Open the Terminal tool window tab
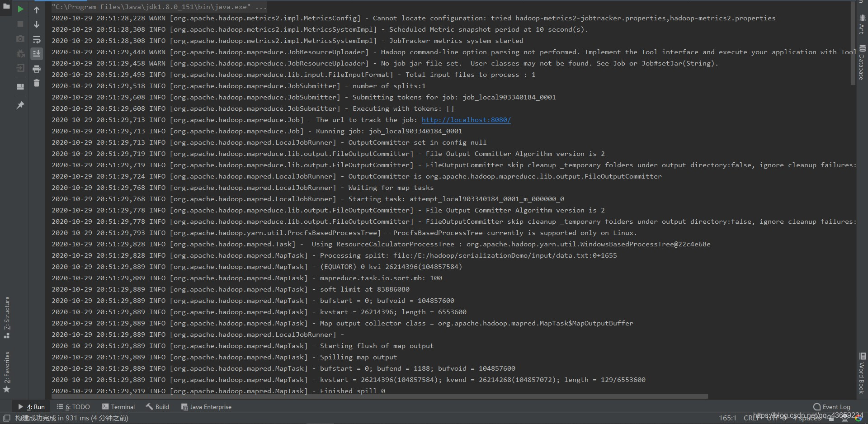Screen dimensions: 868x424 pos(118,407)
